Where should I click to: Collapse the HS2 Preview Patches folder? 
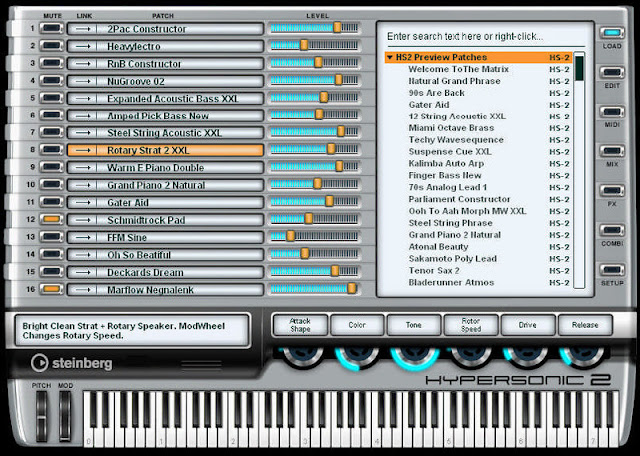tap(390, 58)
